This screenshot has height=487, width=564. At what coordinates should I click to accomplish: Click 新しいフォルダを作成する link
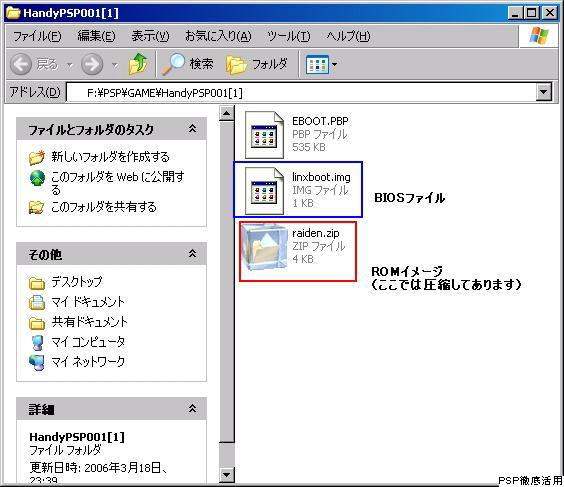point(110,157)
